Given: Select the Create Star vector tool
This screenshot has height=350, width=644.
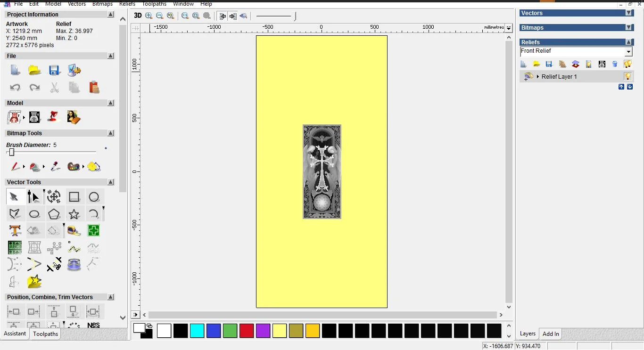Looking at the screenshot, I should pos(74,214).
